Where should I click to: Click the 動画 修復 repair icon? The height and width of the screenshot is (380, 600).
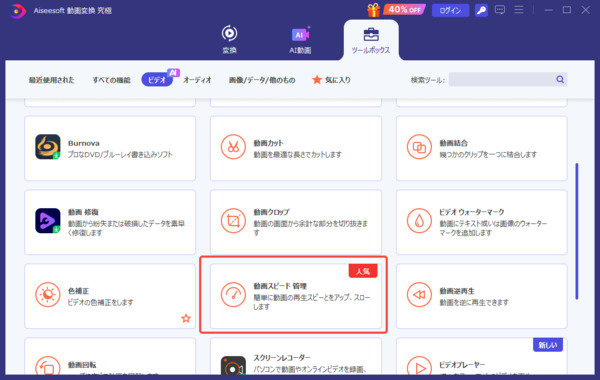coord(47,220)
